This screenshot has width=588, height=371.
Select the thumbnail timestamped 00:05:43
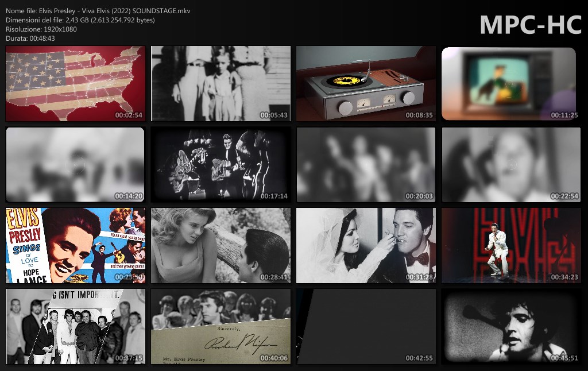point(220,84)
